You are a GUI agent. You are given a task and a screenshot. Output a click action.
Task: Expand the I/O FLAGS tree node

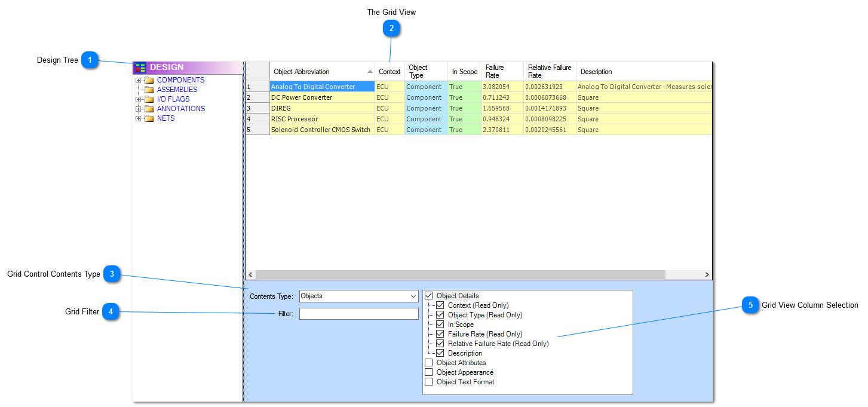click(x=139, y=99)
